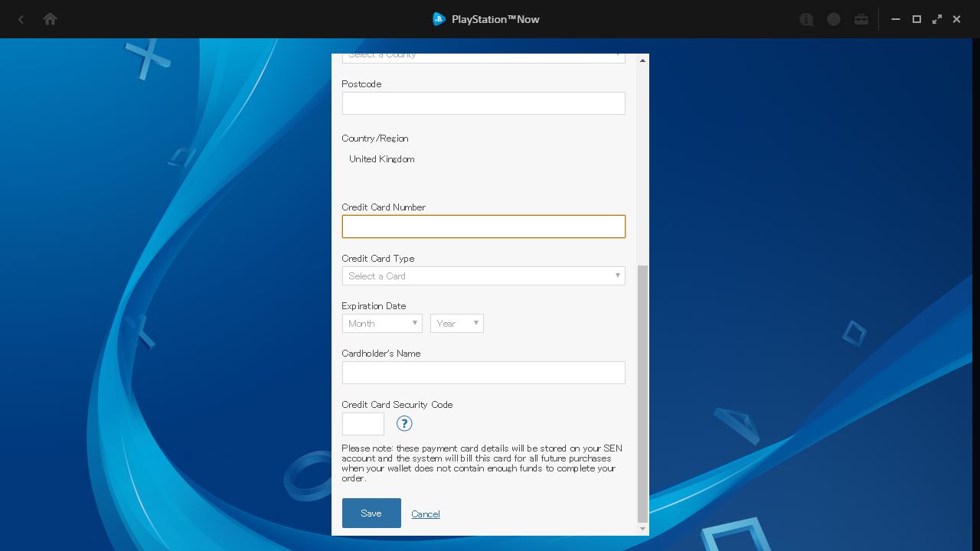Click the scrollbar down arrow
The width and height of the screenshot is (980, 551).
point(642,529)
